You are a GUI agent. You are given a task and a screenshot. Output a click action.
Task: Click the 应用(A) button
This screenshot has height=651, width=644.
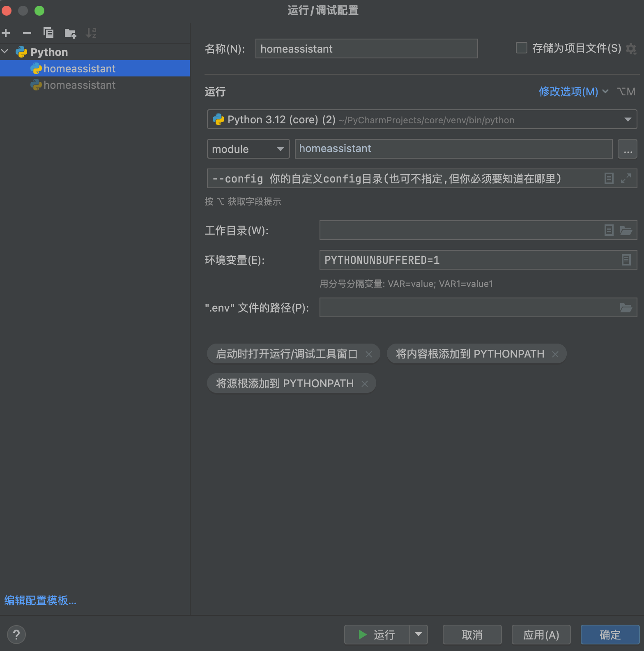point(541,635)
